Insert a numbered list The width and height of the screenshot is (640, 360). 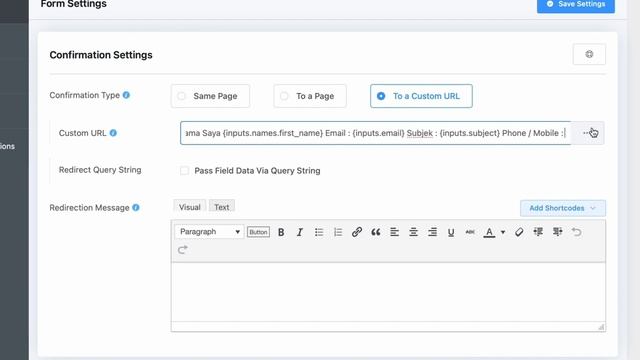click(x=338, y=232)
